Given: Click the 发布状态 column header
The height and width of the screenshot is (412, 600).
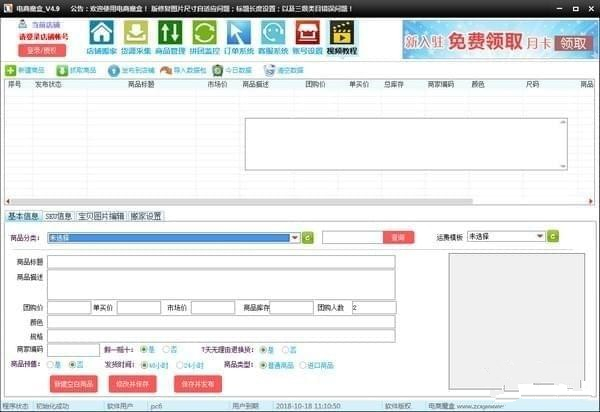Looking at the screenshot, I should click(x=48, y=84).
